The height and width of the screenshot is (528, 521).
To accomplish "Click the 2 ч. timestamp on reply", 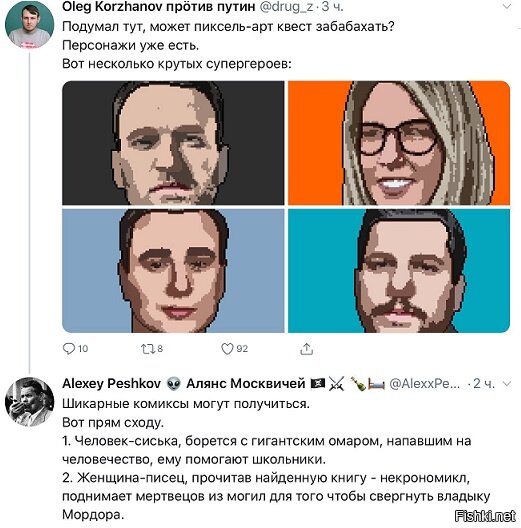I will click(x=484, y=384).
